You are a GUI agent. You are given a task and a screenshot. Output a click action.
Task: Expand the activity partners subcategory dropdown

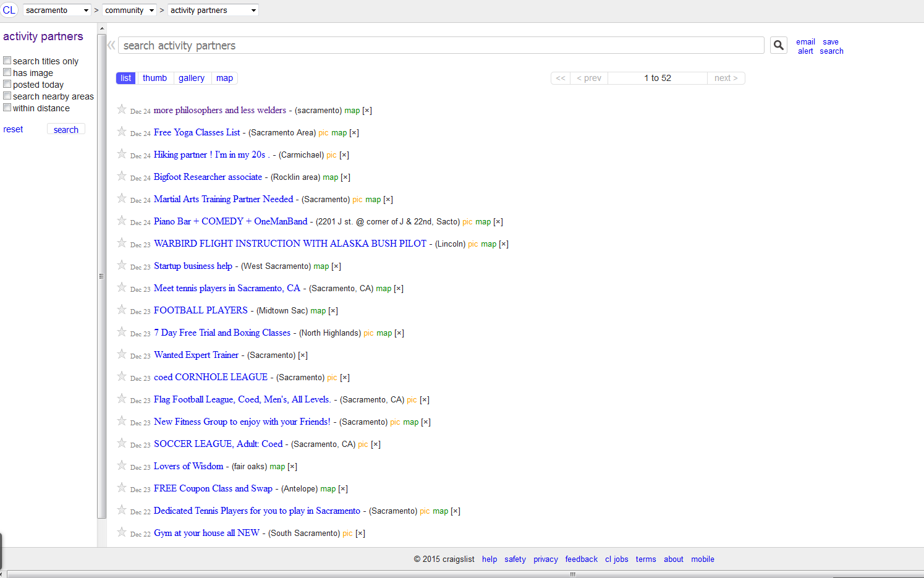(x=213, y=10)
